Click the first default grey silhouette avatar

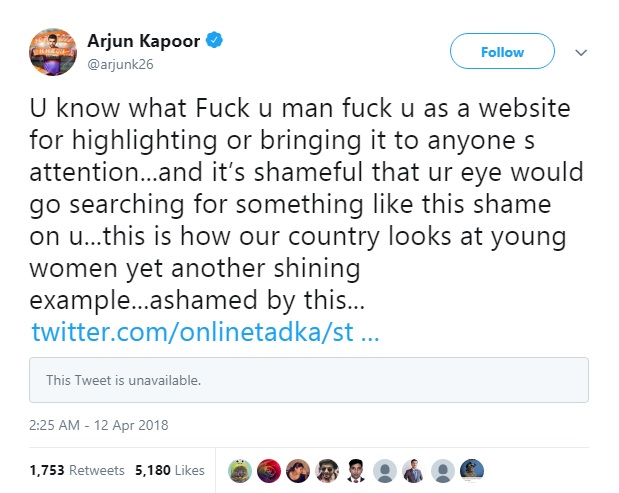point(385,469)
